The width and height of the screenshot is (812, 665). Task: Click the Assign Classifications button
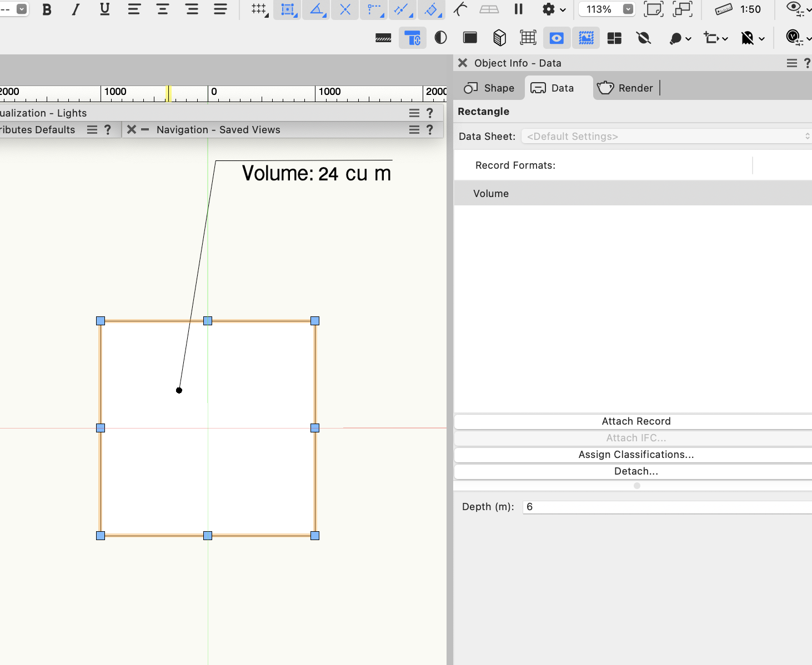pyautogui.click(x=635, y=455)
